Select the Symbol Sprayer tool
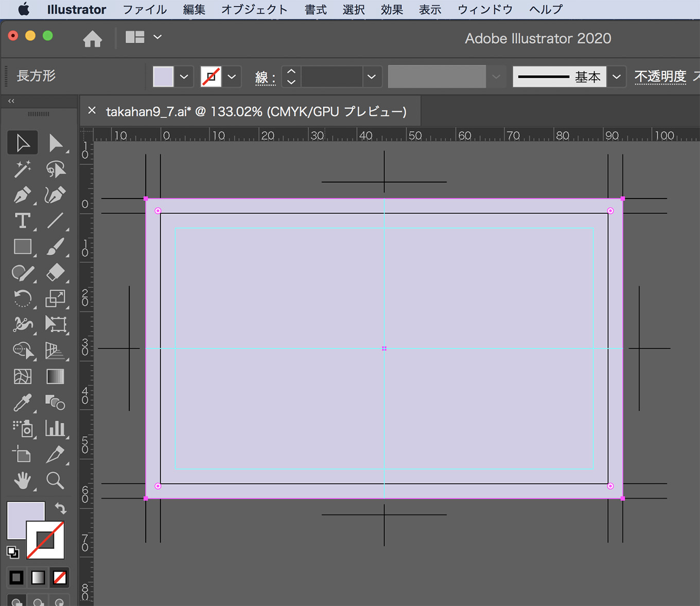This screenshot has height=606, width=700. click(x=23, y=428)
